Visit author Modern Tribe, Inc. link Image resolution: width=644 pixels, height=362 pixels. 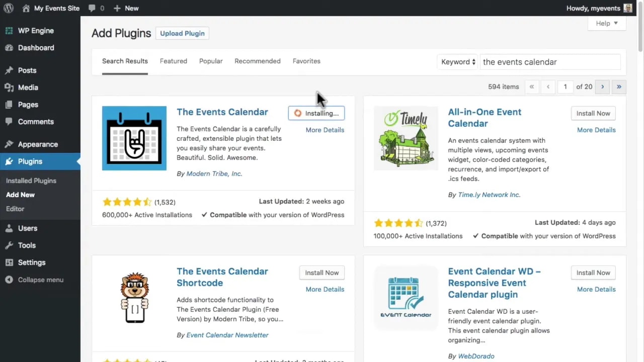pyautogui.click(x=214, y=173)
